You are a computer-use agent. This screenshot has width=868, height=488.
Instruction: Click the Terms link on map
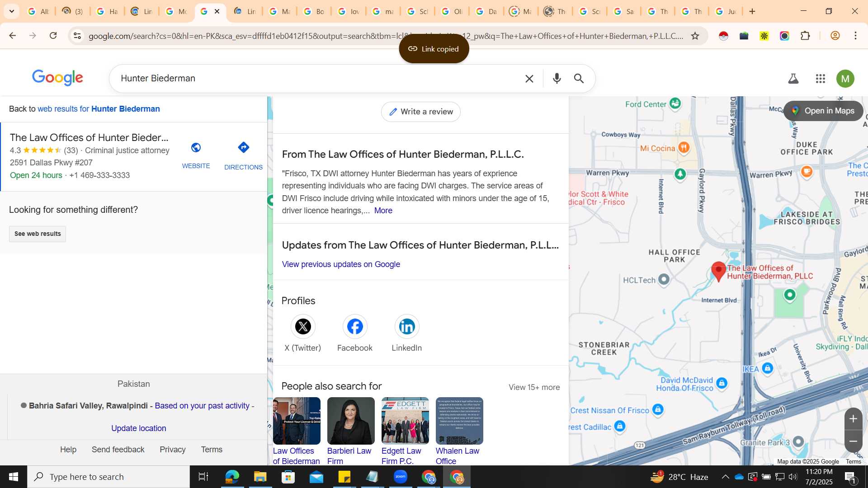(x=854, y=461)
